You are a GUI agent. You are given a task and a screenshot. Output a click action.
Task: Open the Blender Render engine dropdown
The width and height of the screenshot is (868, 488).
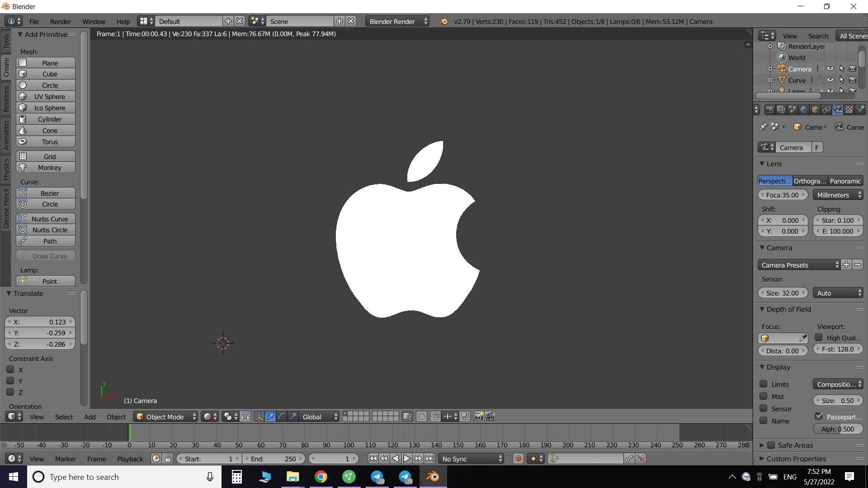(x=397, y=21)
